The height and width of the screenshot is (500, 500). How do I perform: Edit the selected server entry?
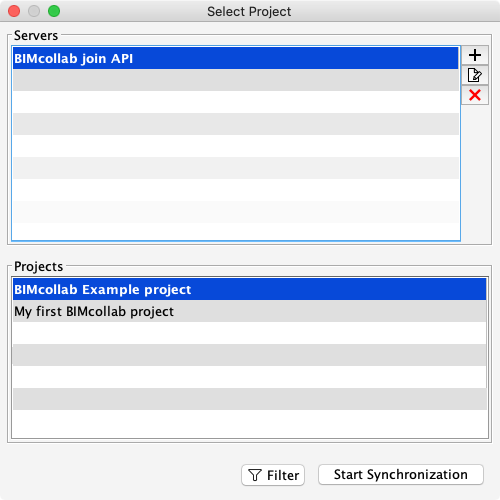pos(475,75)
